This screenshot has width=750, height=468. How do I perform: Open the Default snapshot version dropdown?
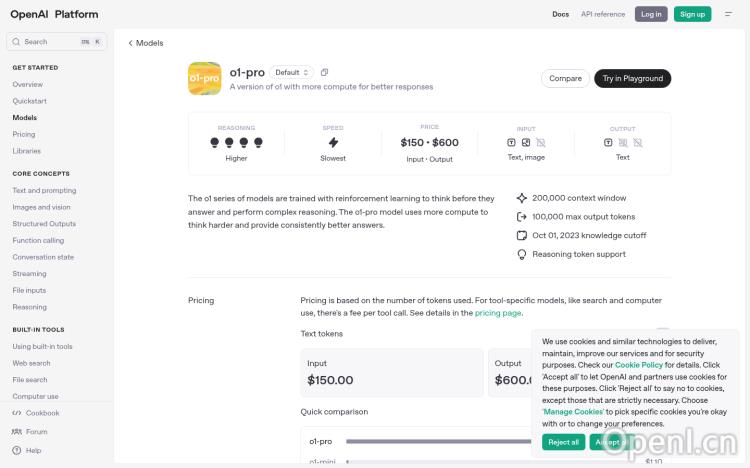click(x=293, y=72)
